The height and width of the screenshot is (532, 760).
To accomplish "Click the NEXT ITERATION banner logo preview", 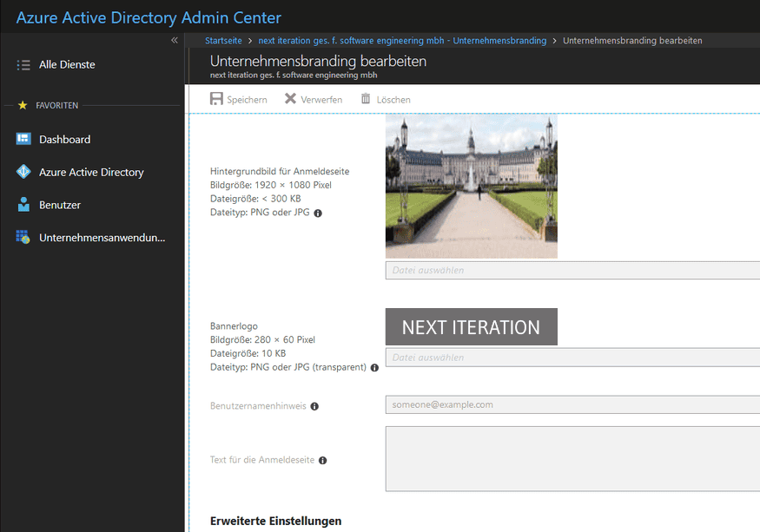I will [471, 327].
